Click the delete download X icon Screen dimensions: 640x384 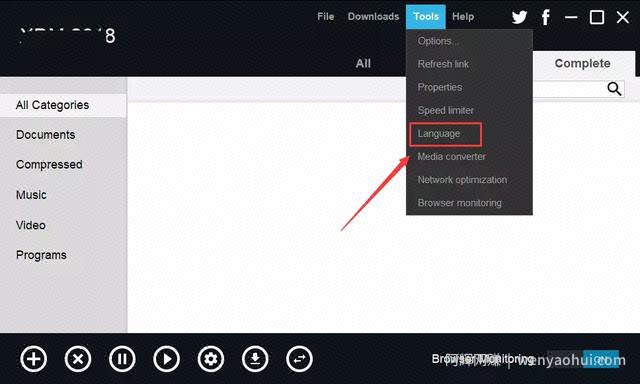pos(78,359)
